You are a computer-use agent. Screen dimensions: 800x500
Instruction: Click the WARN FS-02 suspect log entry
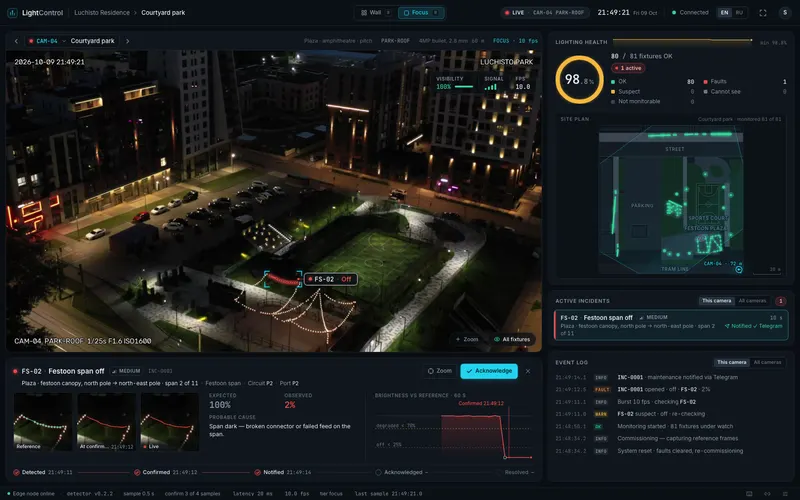(671, 414)
